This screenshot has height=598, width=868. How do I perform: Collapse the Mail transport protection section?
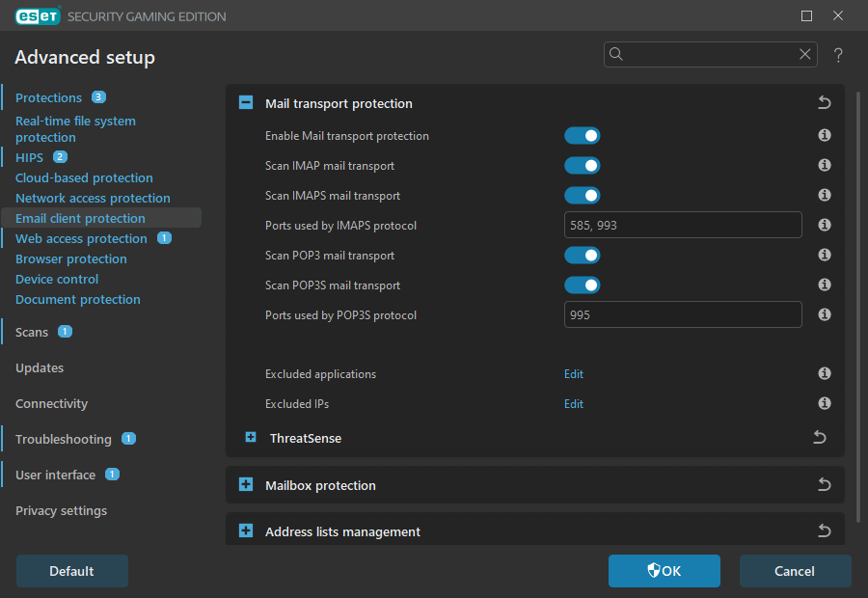click(246, 103)
